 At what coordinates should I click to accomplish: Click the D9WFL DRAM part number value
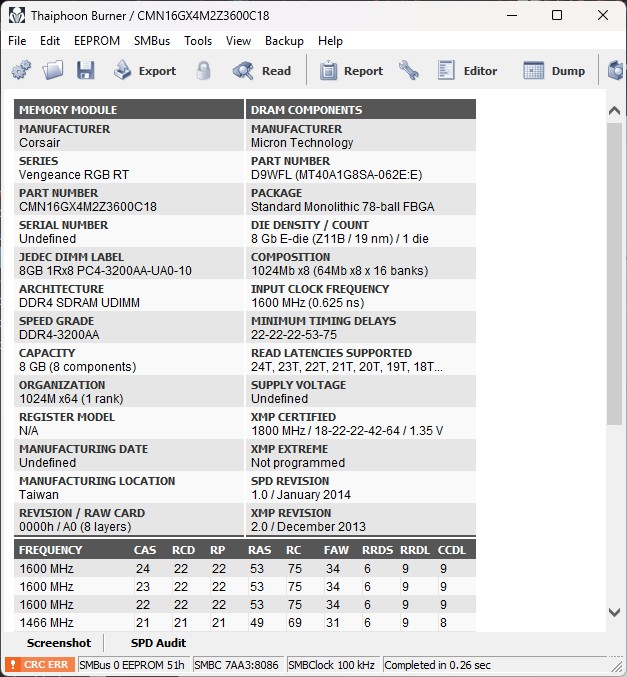[x=336, y=175]
